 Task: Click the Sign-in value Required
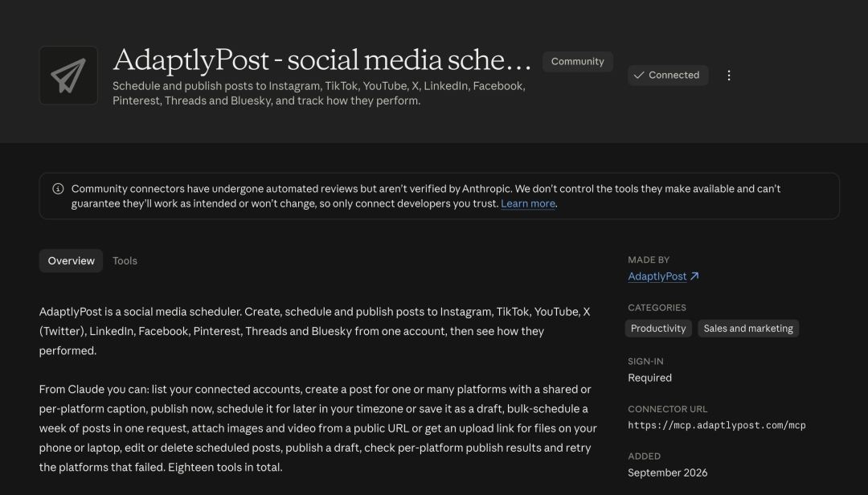(x=649, y=378)
